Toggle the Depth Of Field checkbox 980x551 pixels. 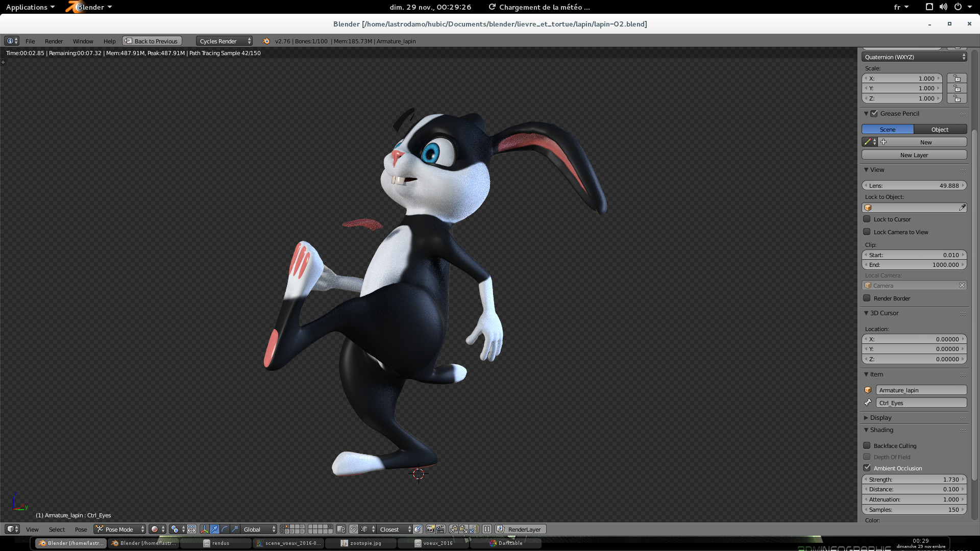click(867, 457)
